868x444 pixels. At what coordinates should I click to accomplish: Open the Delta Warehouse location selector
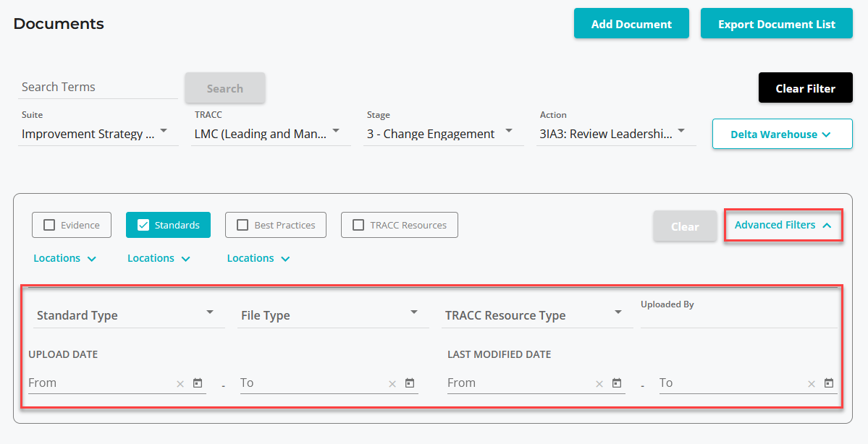pos(782,135)
